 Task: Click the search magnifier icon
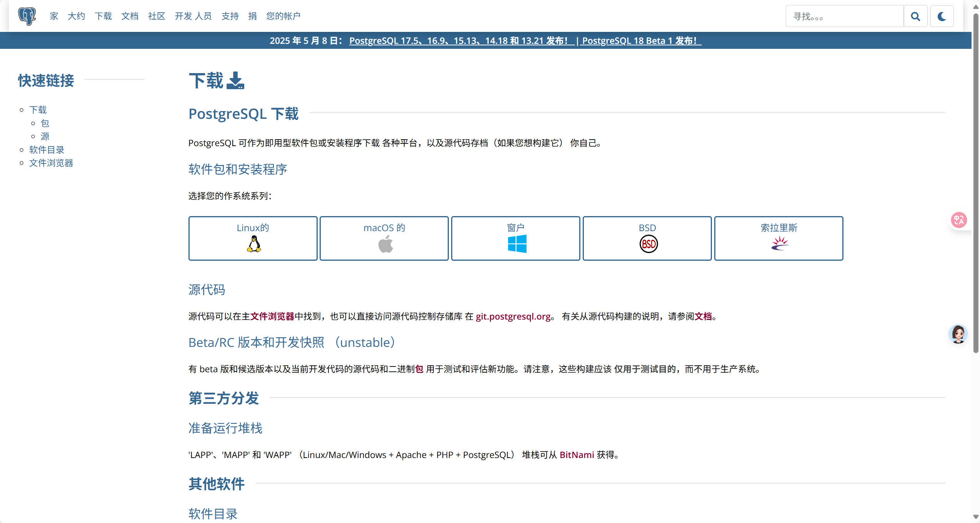[916, 16]
